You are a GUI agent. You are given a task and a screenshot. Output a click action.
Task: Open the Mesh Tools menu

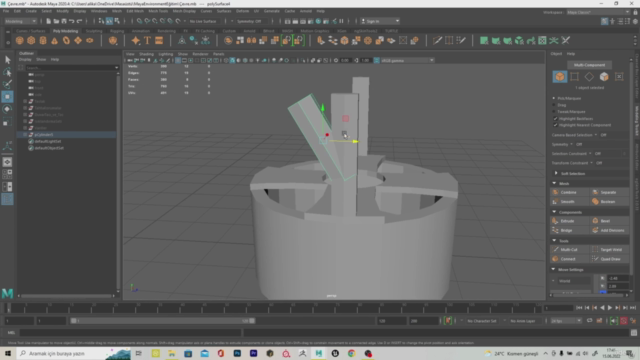tap(158, 11)
